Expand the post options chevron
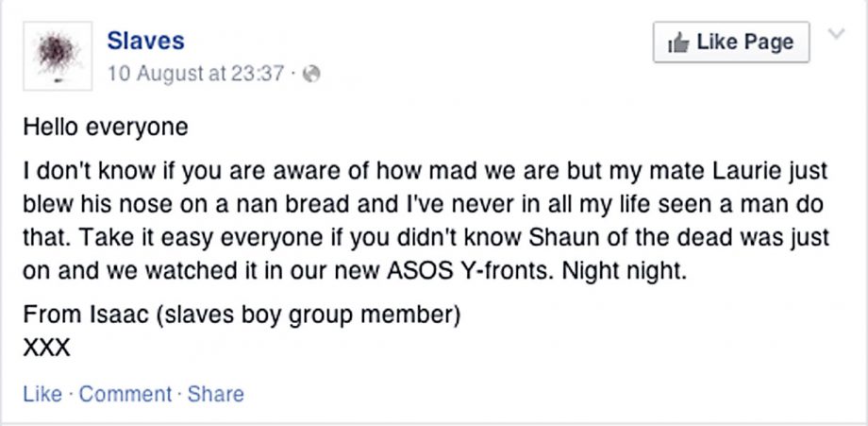Image resolution: width=868 pixels, height=426 pixels. (x=837, y=34)
